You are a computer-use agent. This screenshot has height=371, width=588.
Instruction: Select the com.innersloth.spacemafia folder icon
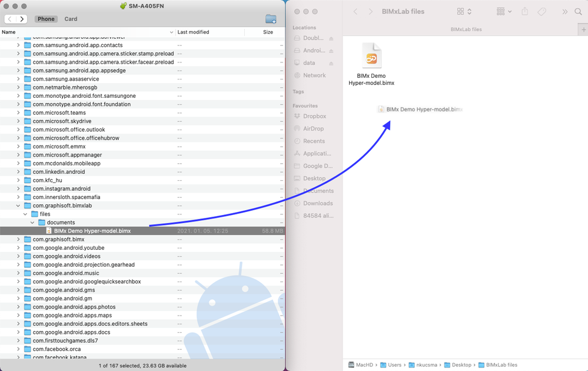(28, 197)
